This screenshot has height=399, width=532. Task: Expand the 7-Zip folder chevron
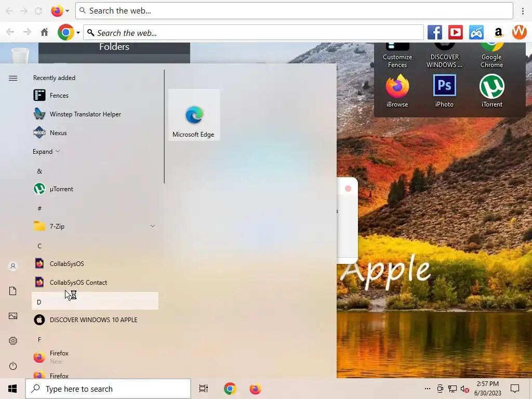(x=153, y=226)
